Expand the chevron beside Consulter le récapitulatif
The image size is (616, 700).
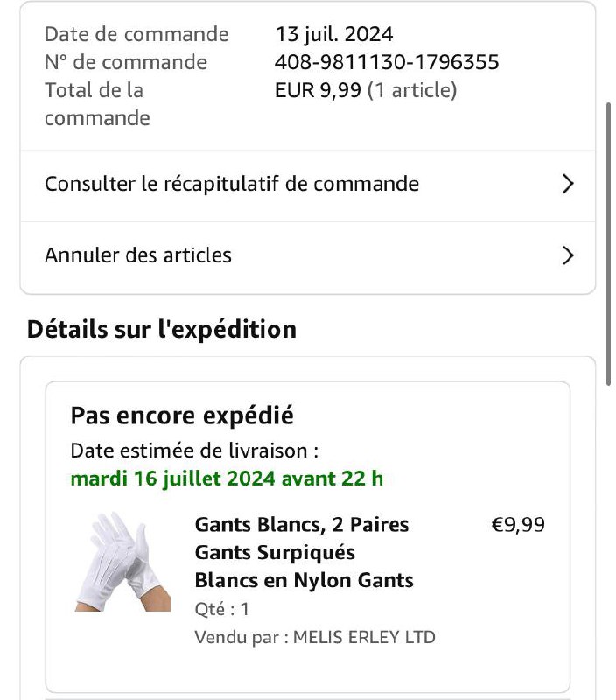click(567, 184)
